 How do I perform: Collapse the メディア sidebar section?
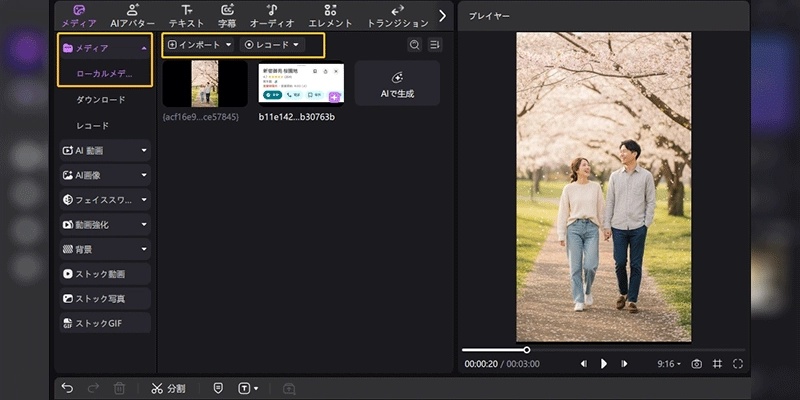point(144,48)
